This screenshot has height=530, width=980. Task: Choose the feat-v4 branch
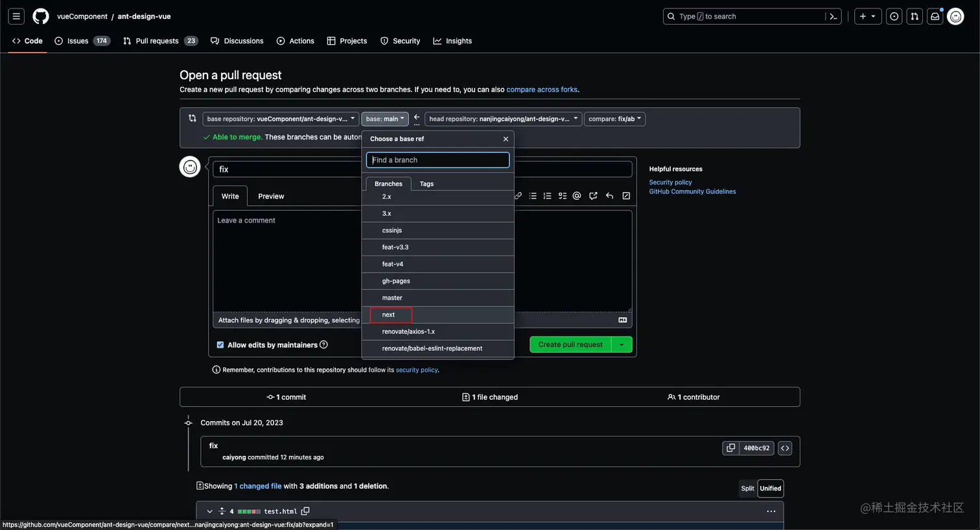click(x=437, y=264)
